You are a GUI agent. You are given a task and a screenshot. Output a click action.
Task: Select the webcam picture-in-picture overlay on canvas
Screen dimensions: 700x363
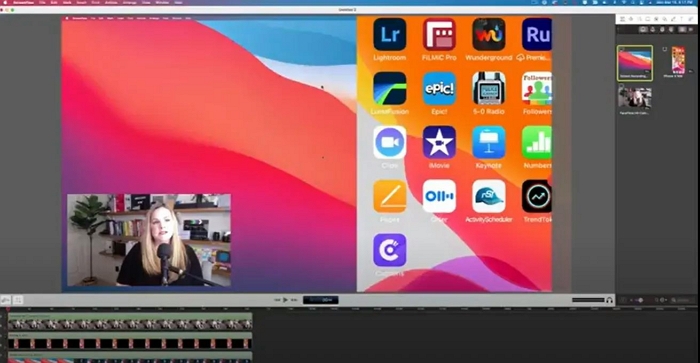tap(149, 240)
